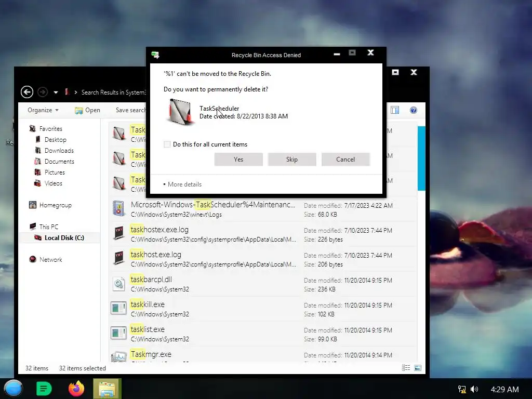Click Search Results in System32 address
532x399 pixels.
(x=113, y=92)
